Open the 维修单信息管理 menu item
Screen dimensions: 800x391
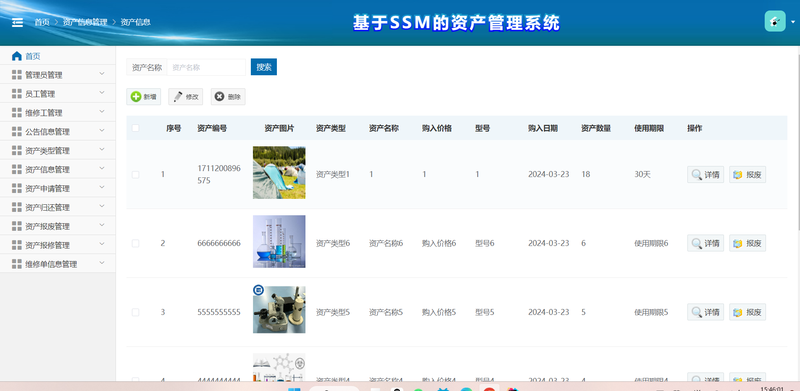[x=58, y=264]
